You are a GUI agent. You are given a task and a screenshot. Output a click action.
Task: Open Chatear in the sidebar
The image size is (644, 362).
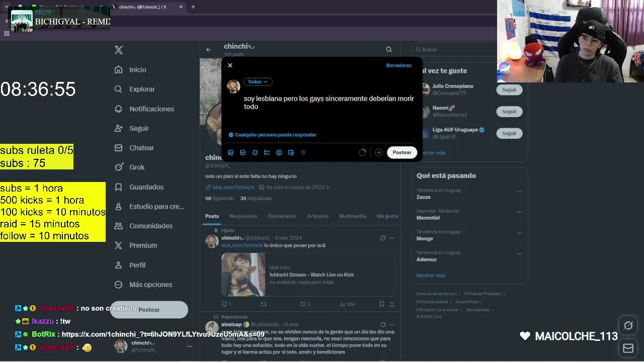[x=134, y=148]
